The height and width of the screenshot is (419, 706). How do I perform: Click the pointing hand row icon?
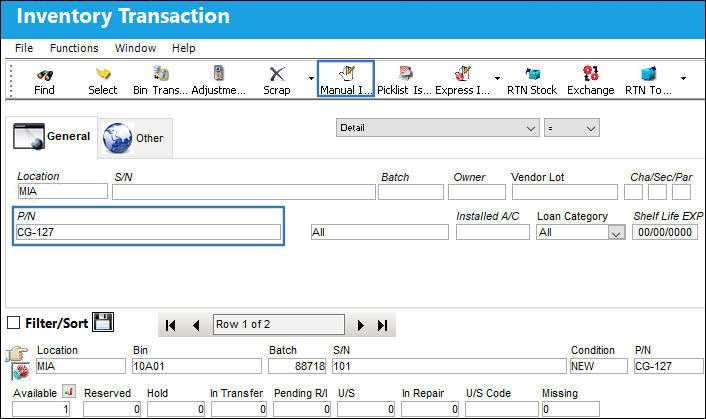click(x=17, y=354)
